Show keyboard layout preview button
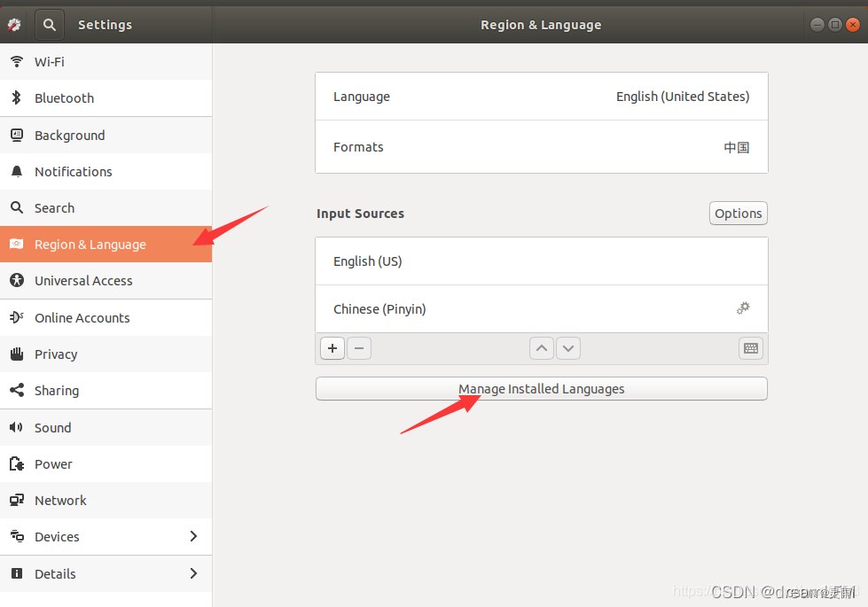The width and height of the screenshot is (868, 607). pyautogui.click(x=751, y=348)
